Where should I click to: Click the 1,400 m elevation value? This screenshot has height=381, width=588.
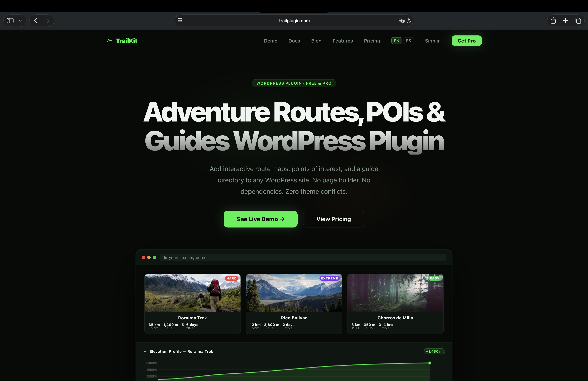point(171,325)
